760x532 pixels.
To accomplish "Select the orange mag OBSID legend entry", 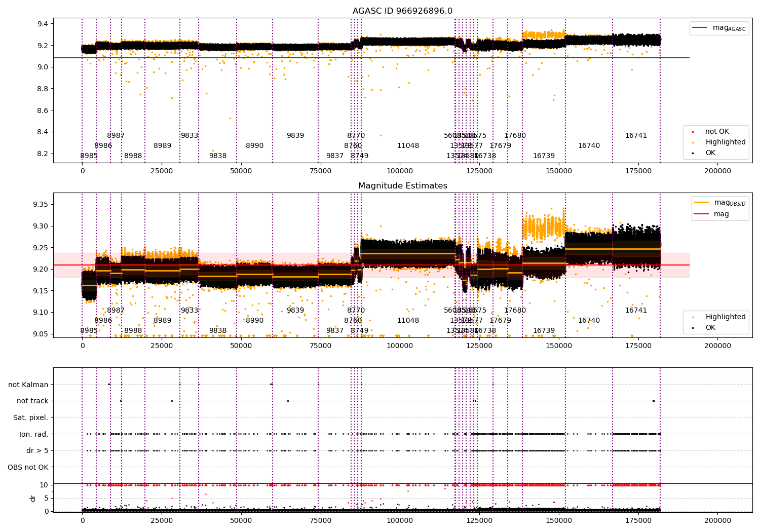I will (719, 203).
